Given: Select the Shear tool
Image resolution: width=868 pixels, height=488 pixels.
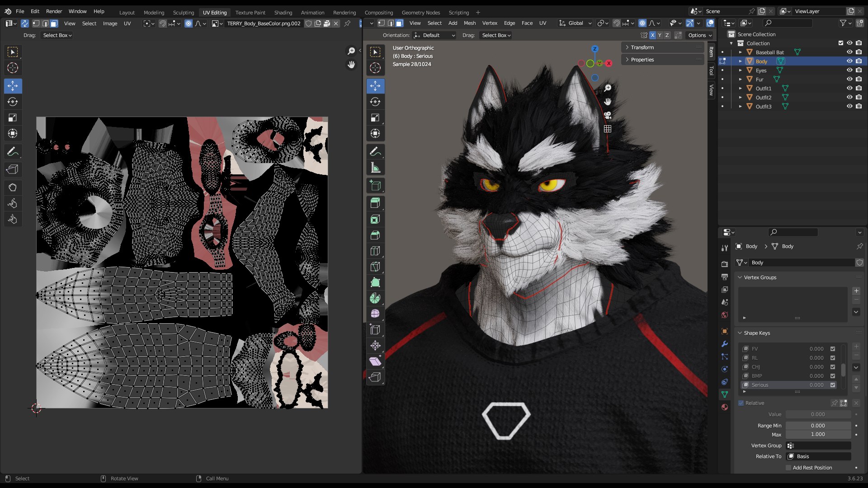Looking at the screenshot, I should click(375, 361).
